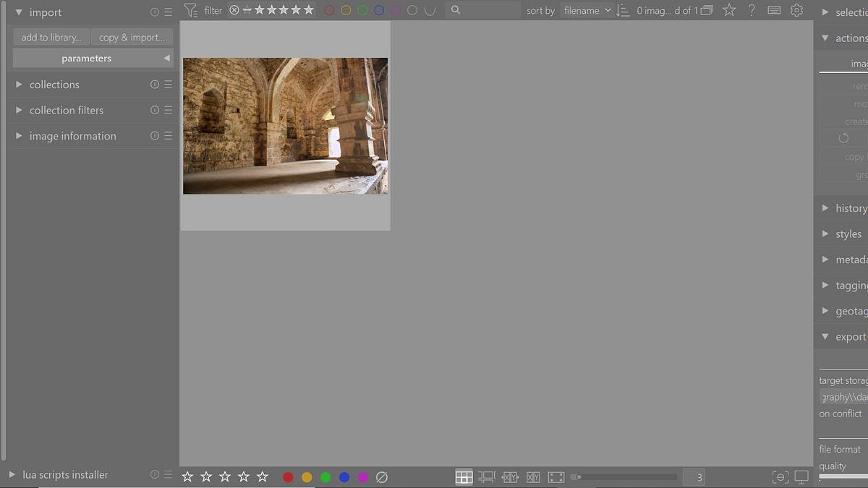This screenshot has width=868, height=488.
Task: Reset the collections module
Action: point(155,85)
